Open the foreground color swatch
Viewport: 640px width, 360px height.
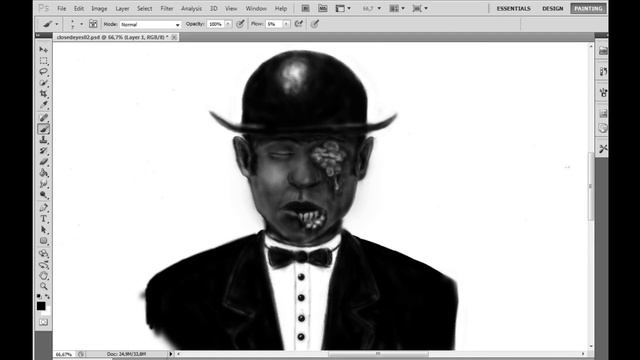click(x=41, y=306)
